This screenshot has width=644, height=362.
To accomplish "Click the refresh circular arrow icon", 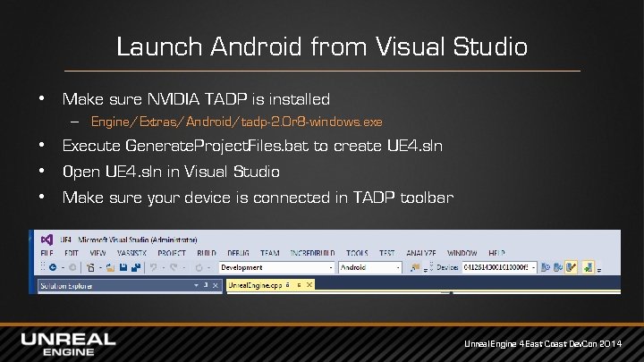I will click(x=199, y=267).
